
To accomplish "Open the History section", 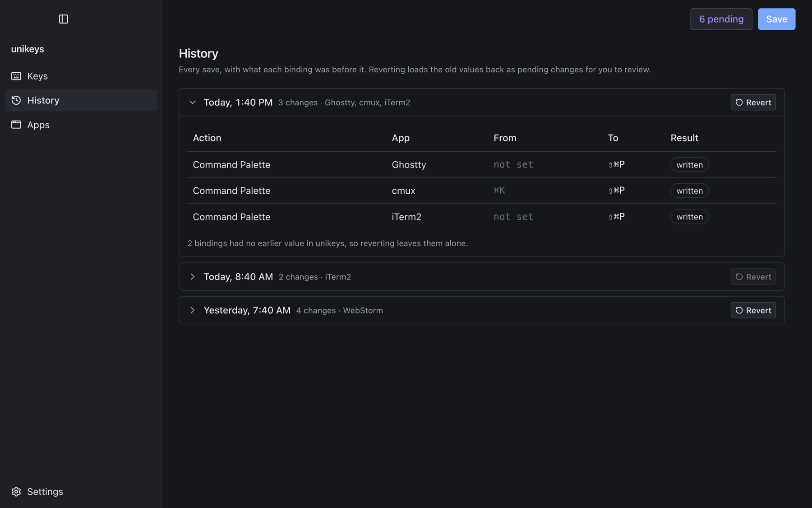I will coord(81,100).
